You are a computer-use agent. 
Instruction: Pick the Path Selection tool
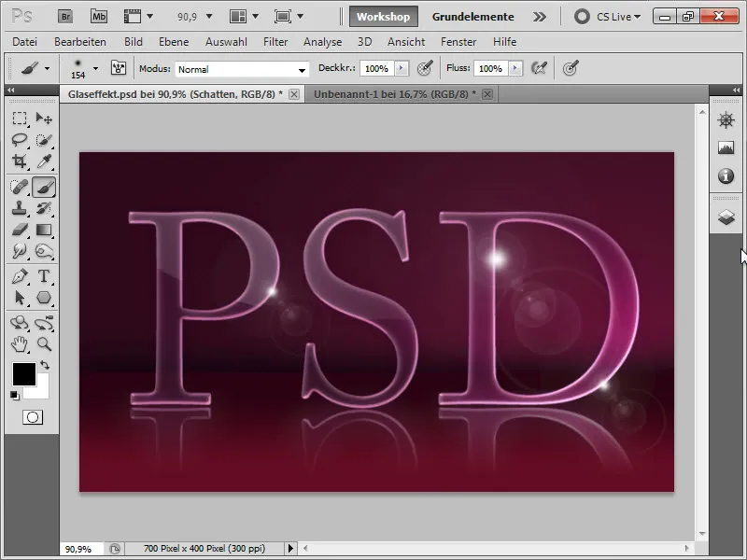click(20, 298)
